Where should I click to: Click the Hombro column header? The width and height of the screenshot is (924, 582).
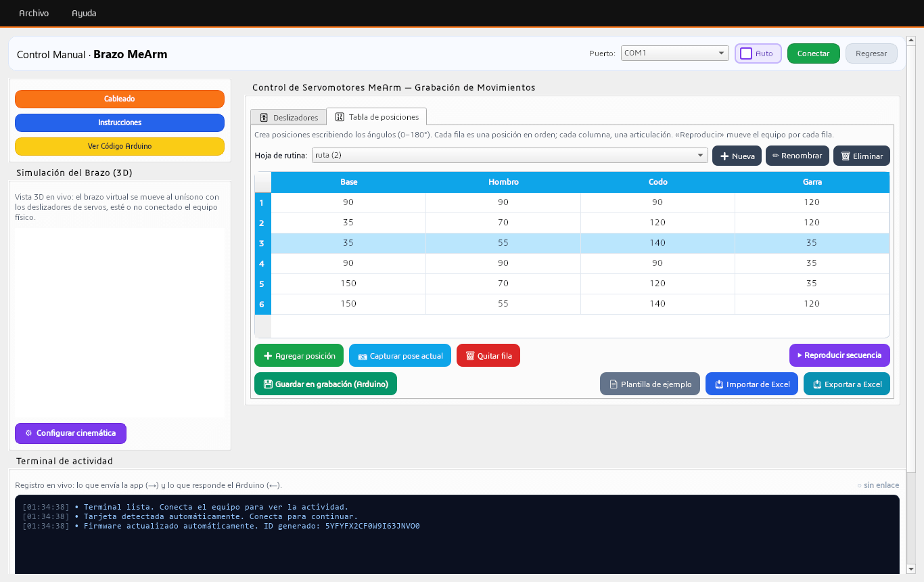point(503,182)
